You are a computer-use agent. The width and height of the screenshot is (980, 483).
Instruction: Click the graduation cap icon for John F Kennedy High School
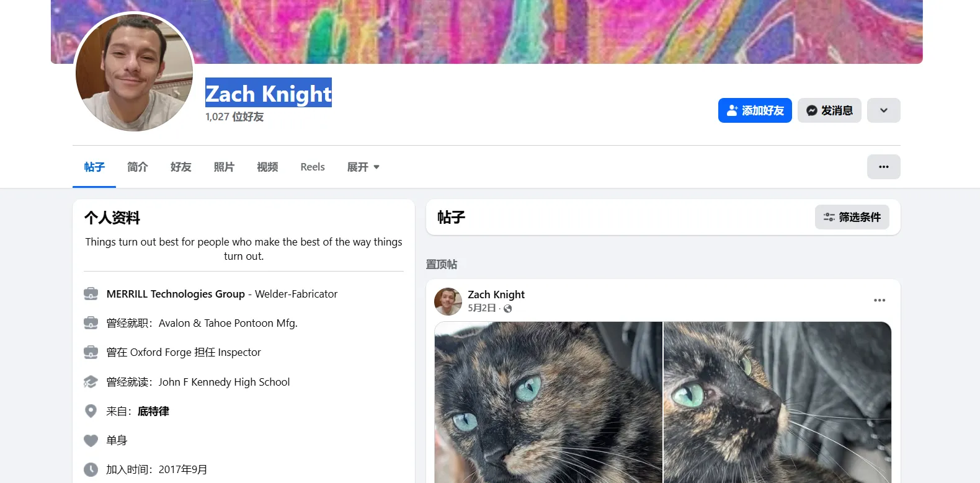point(91,382)
